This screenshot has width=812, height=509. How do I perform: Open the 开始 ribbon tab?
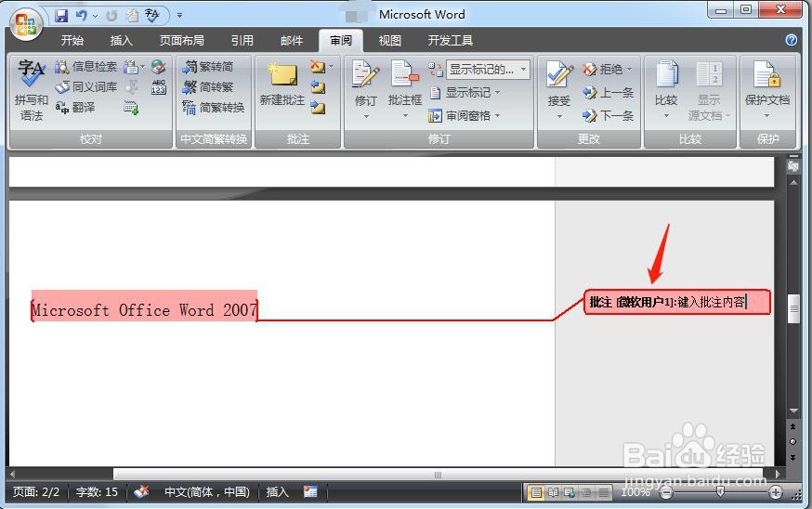coord(72,40)
